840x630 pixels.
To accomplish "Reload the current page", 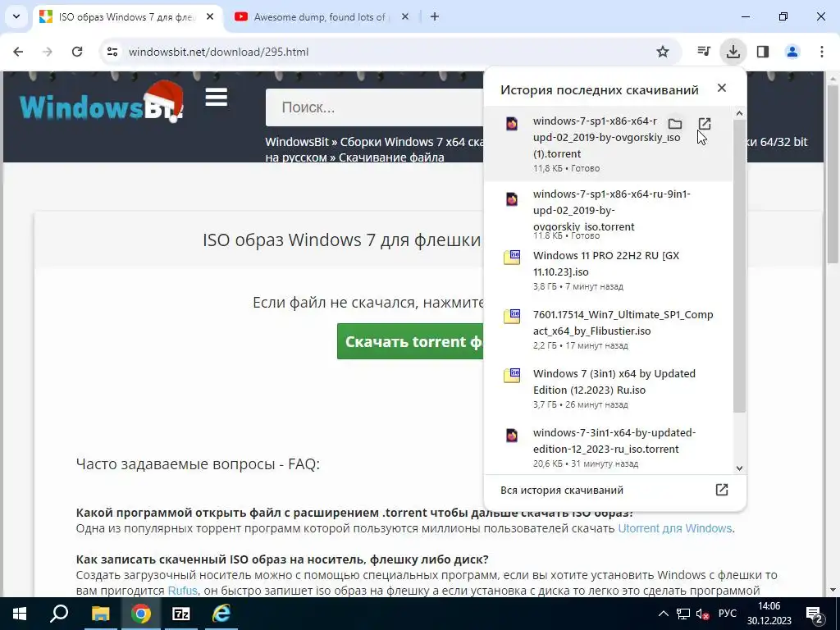I will pyautogui.click(x=77, y=52).
